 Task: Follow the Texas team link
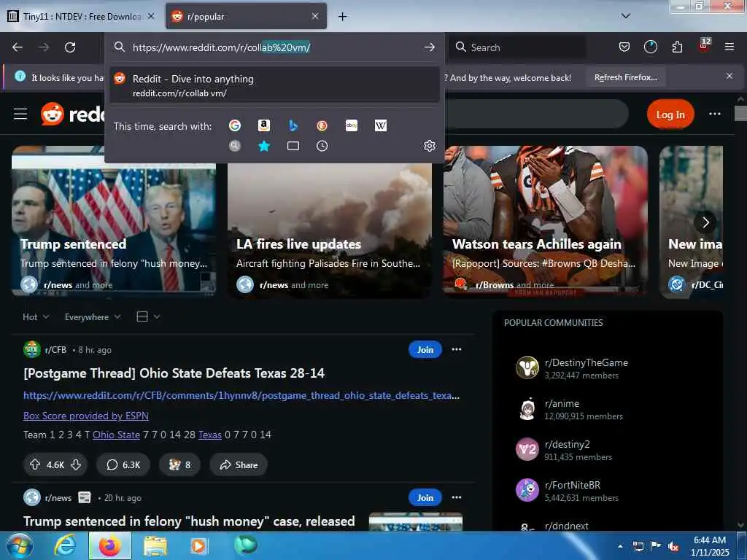pyautogui.click(x=210, y=435)
